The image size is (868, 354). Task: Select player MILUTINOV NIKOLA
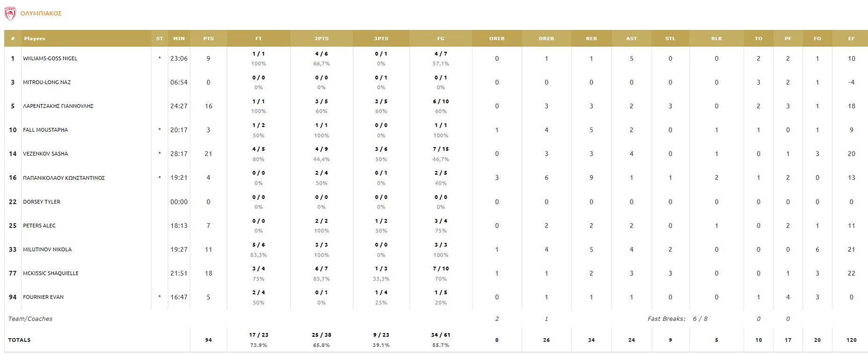tap(47, 249)
